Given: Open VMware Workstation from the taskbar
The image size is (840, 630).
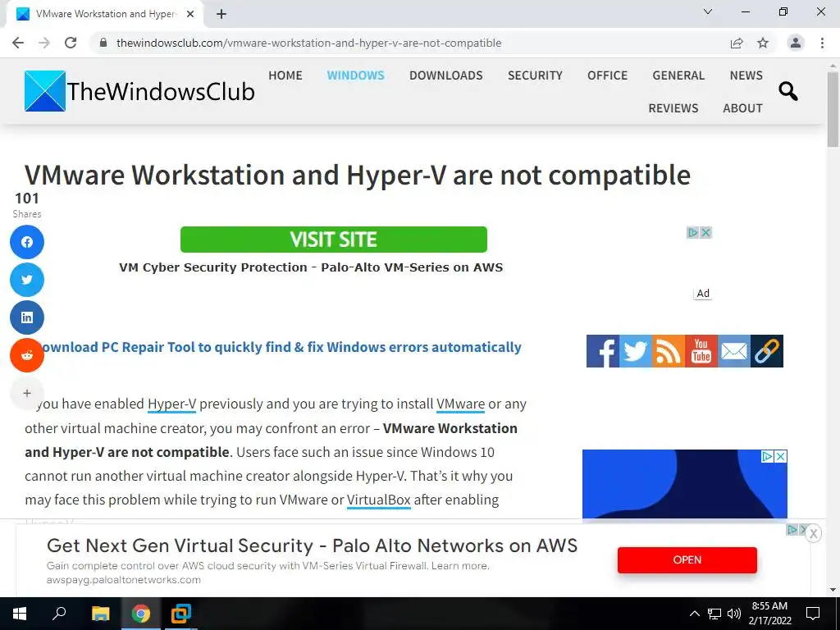Looking at the screenshot, I should (x=181, y=614).
